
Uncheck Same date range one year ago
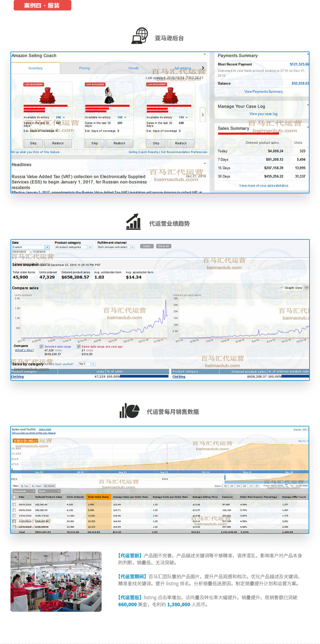79,346
